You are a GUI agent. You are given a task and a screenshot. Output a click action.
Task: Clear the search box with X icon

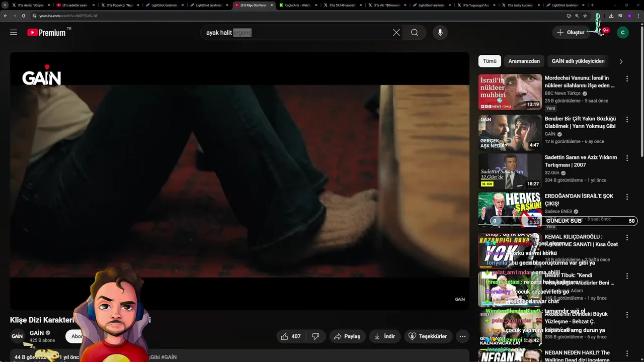(x=396, y=32)
